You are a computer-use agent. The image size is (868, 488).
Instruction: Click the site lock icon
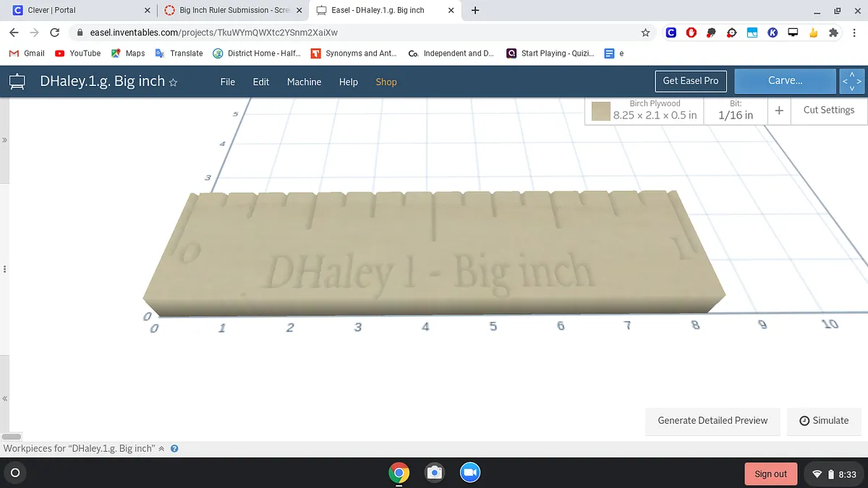80,33
